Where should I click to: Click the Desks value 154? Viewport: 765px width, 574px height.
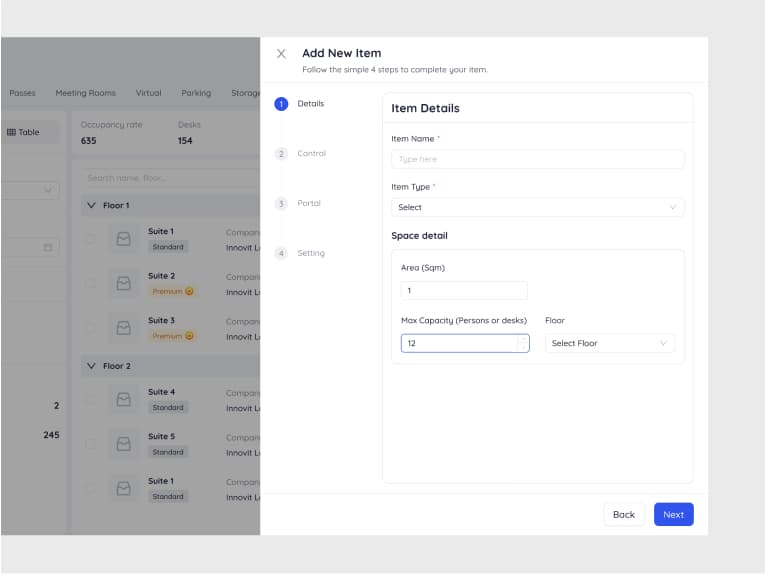click(185, 140)
